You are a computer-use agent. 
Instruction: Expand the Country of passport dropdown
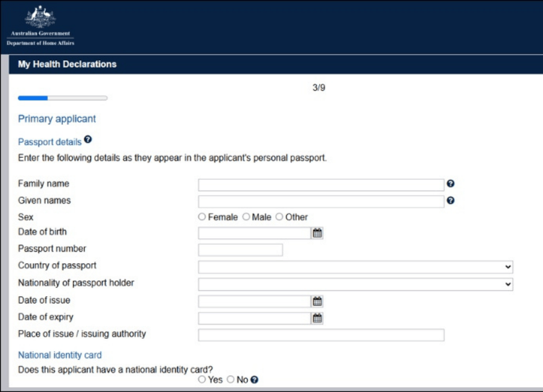[355, 267]
